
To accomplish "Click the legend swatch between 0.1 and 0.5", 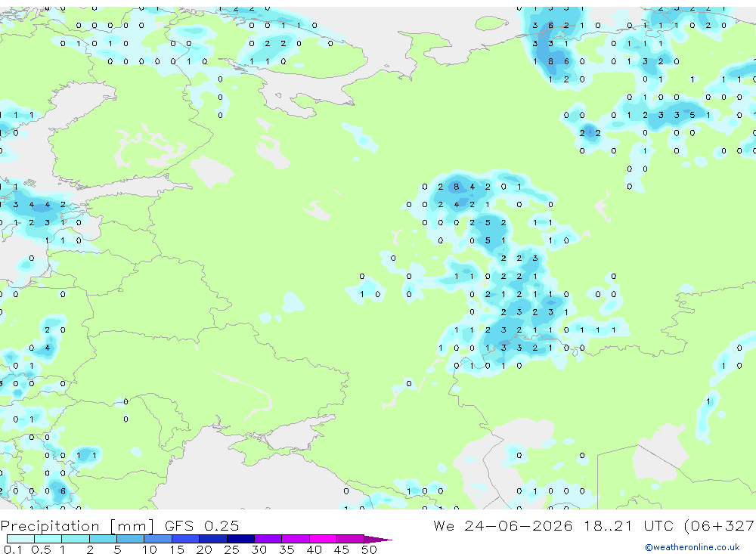I will click(20, 539).
